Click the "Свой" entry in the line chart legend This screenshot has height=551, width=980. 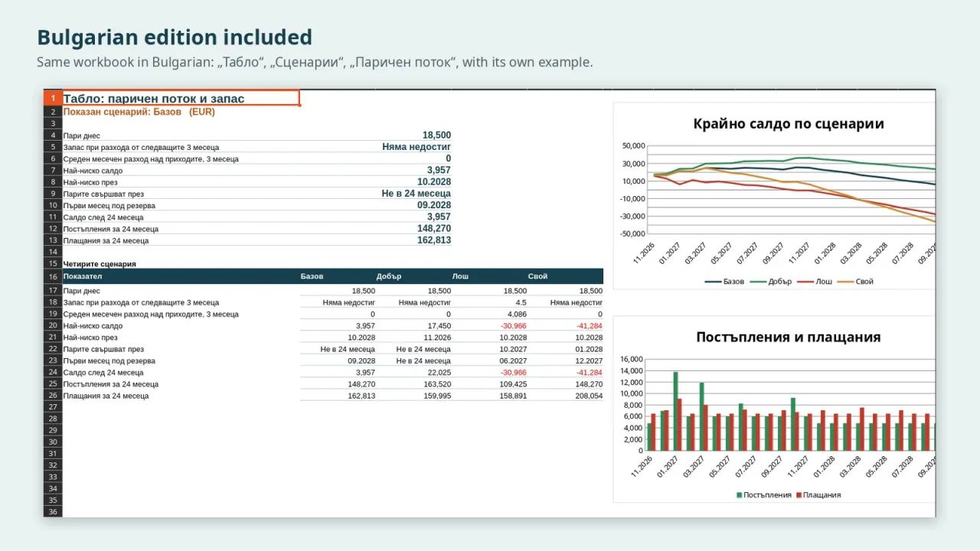pyautogui.click(x=856, y=282)
